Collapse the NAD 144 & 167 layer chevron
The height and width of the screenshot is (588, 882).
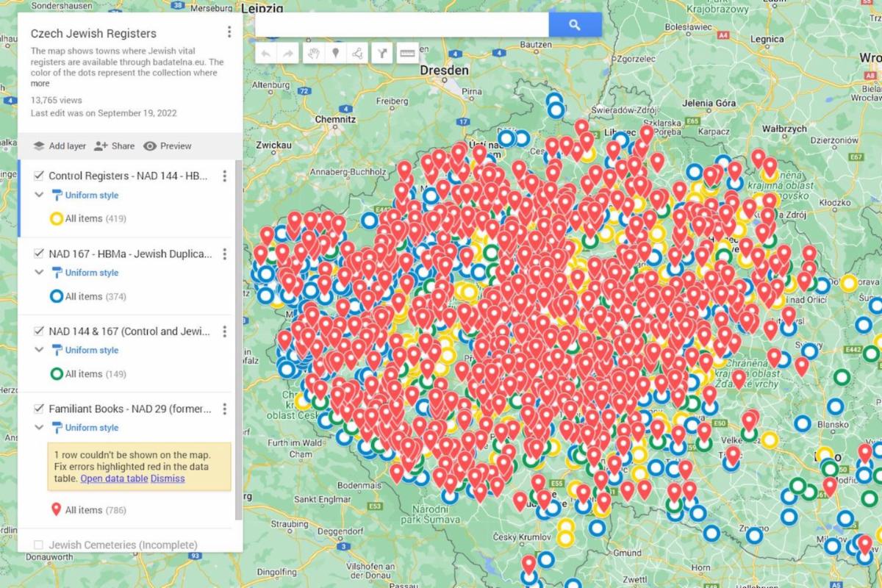[39, 351]
